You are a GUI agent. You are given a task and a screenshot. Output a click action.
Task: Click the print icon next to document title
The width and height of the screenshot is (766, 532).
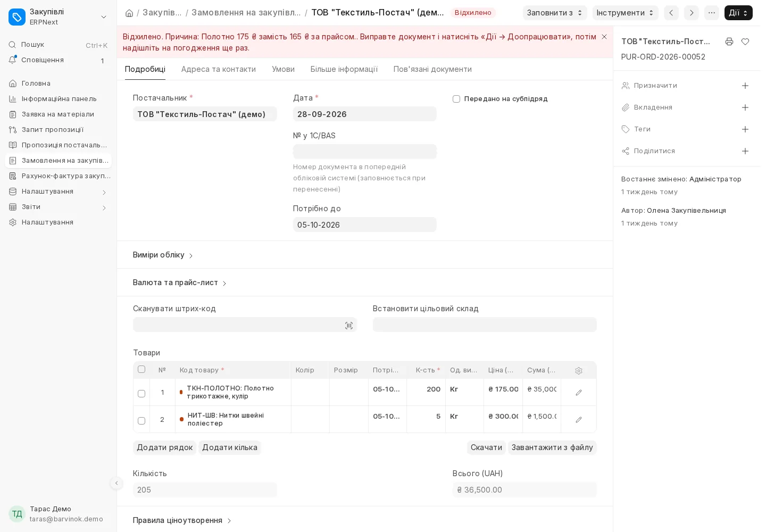pos(729,41)
